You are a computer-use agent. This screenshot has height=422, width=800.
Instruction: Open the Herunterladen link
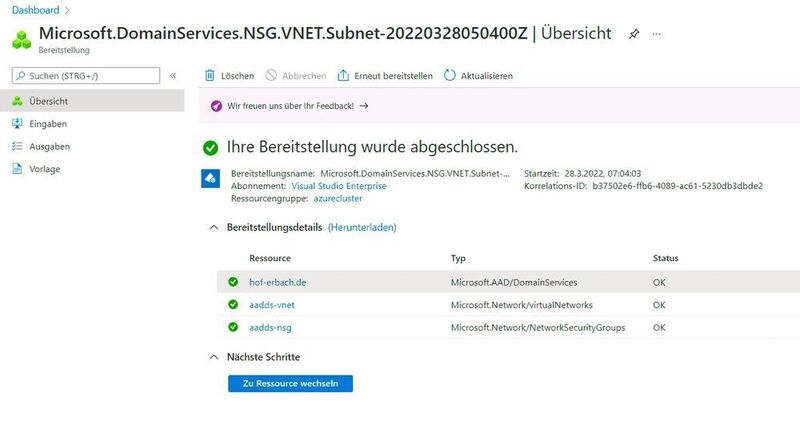click(362, 228)
